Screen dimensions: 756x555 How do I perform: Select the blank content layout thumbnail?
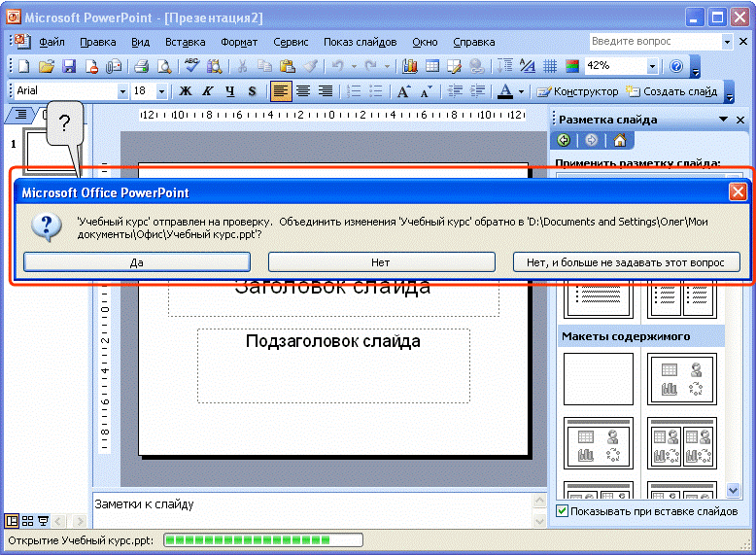[599, 379]
